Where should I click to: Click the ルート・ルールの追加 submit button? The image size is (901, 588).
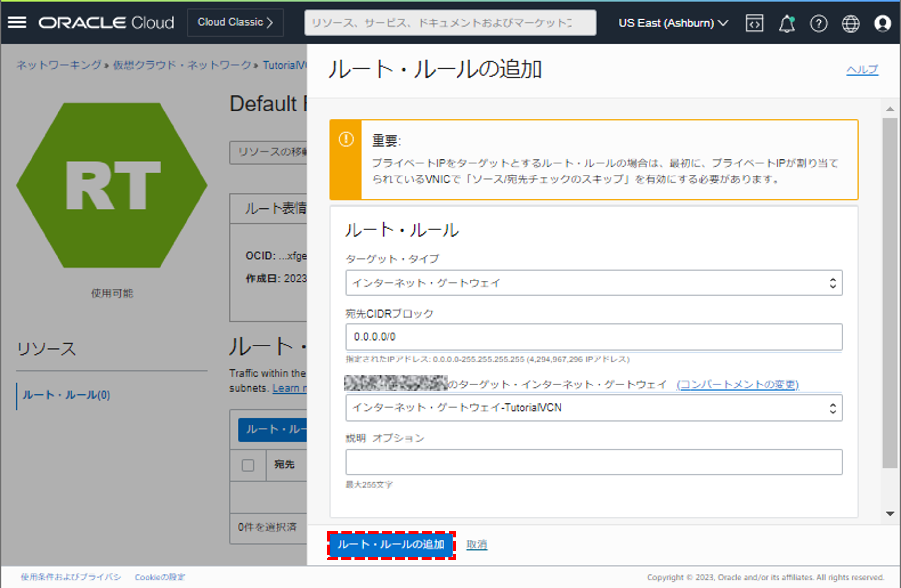pyautogui.click(x=391, y=544)
